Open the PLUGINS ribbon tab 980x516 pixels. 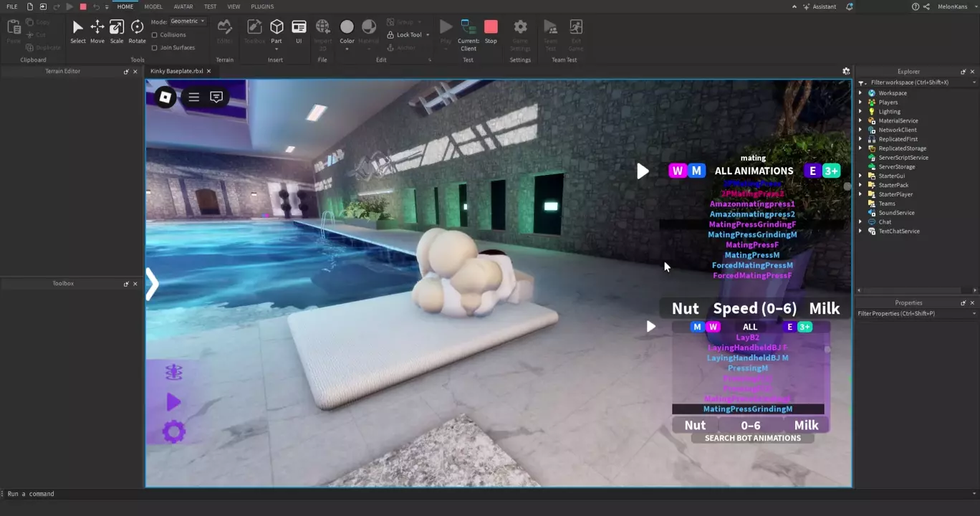click(262, 6)
